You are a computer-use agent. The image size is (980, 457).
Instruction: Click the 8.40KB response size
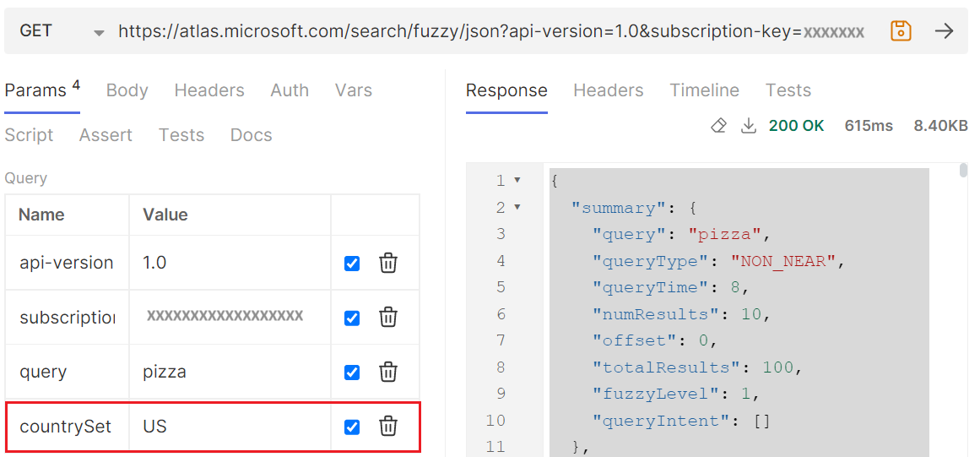click(x=940, y=126)
